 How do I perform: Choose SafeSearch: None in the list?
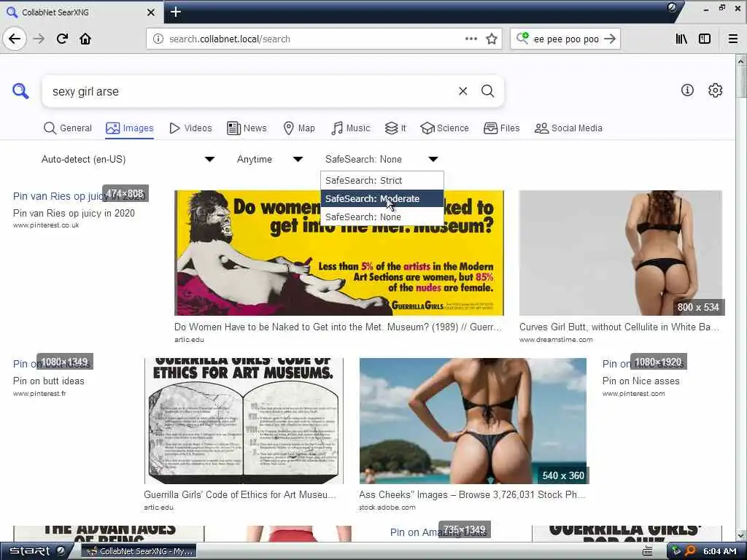[x=382, y=217]
